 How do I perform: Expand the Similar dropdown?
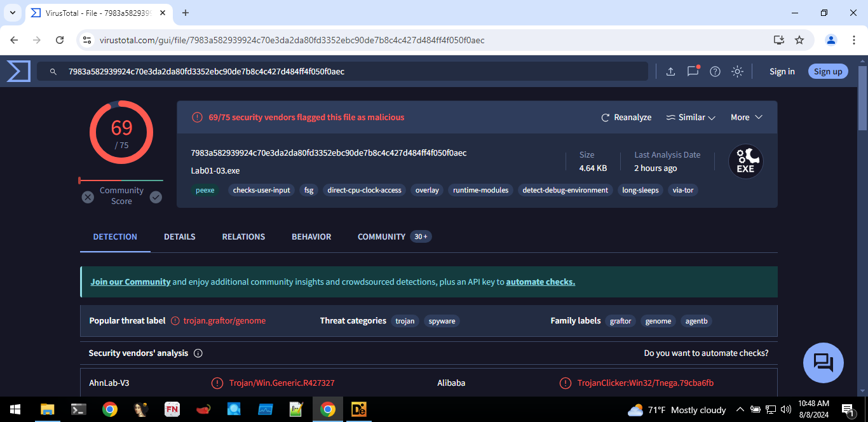pyautogui.click(x=691, y=118)
